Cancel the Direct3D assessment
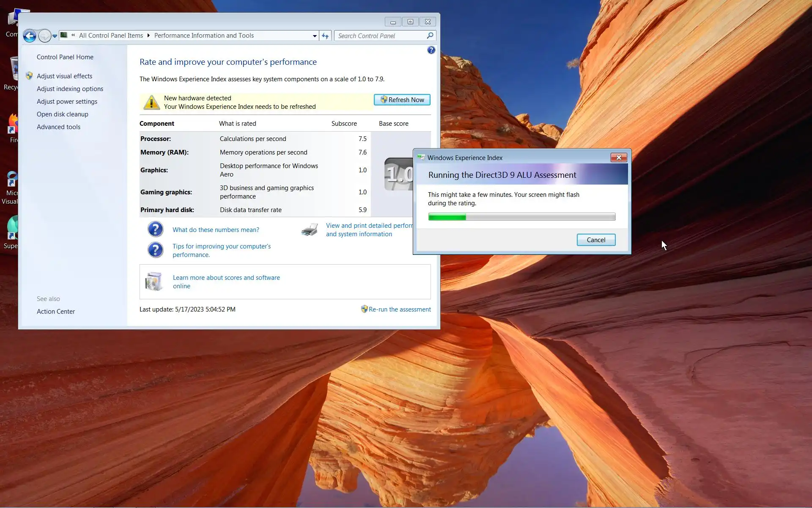 pyautogui.click(x=595, y=240)
